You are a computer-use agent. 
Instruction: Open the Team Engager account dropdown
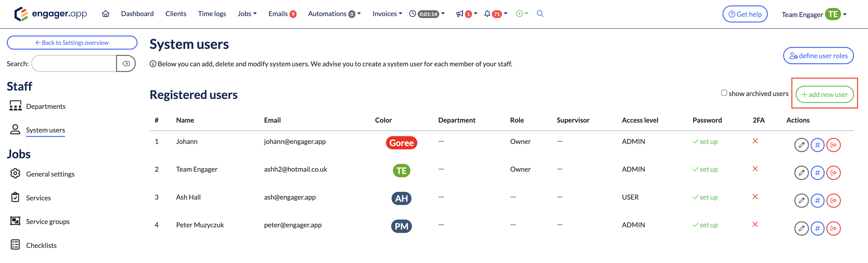[x=813, y=15]
